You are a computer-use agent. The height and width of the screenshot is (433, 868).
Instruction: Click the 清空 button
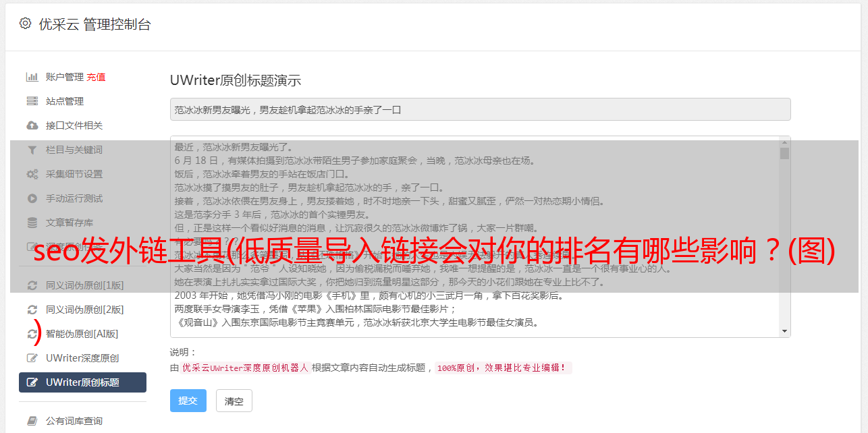click(x=234, y=401)
